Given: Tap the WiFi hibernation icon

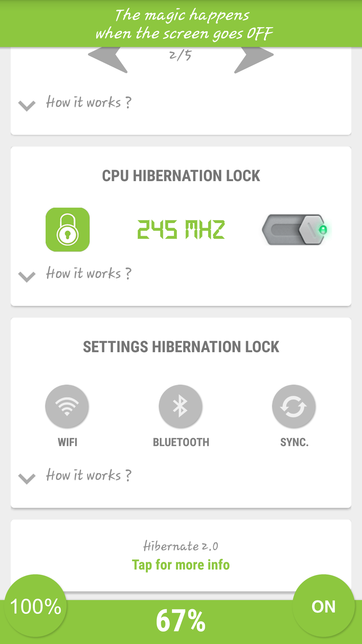Looking at the screenshot, I should 67,406.
